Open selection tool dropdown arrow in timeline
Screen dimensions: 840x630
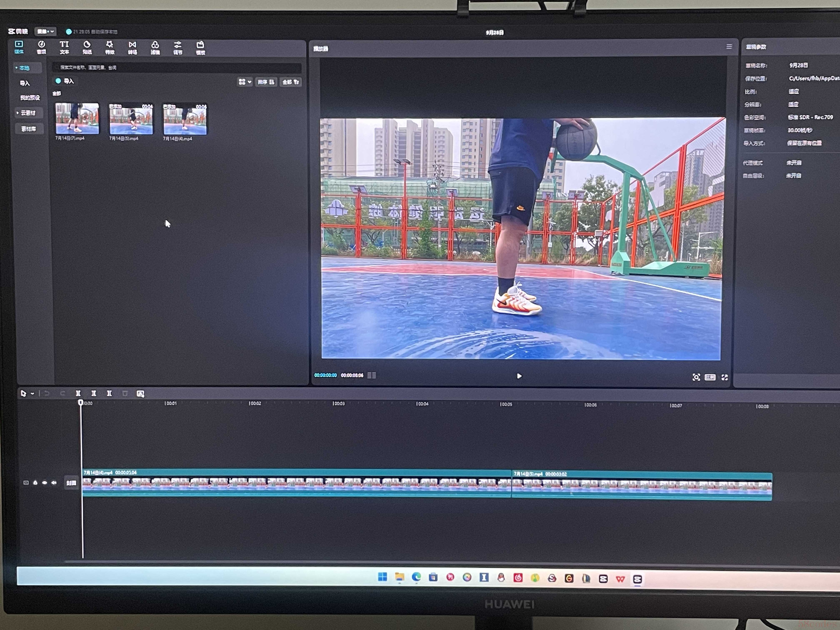point(32,393)
